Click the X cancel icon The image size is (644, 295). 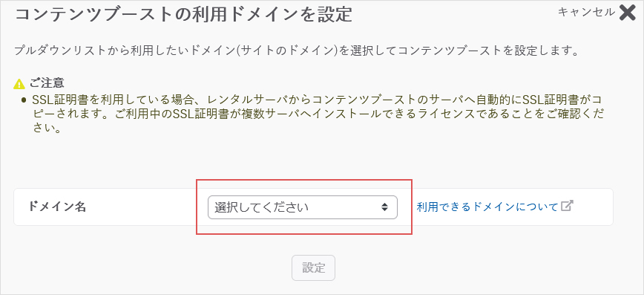point(627,13)
